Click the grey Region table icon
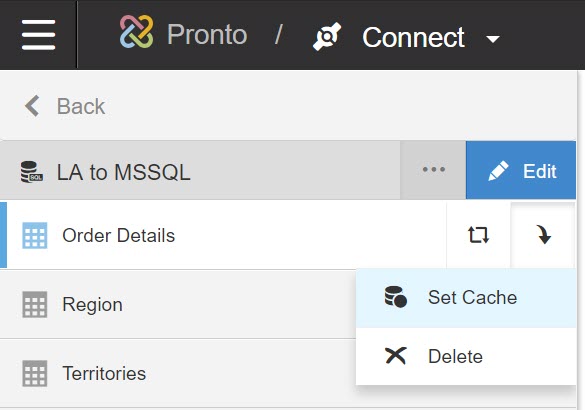The image size is (585, 410). tap(35, 304)
